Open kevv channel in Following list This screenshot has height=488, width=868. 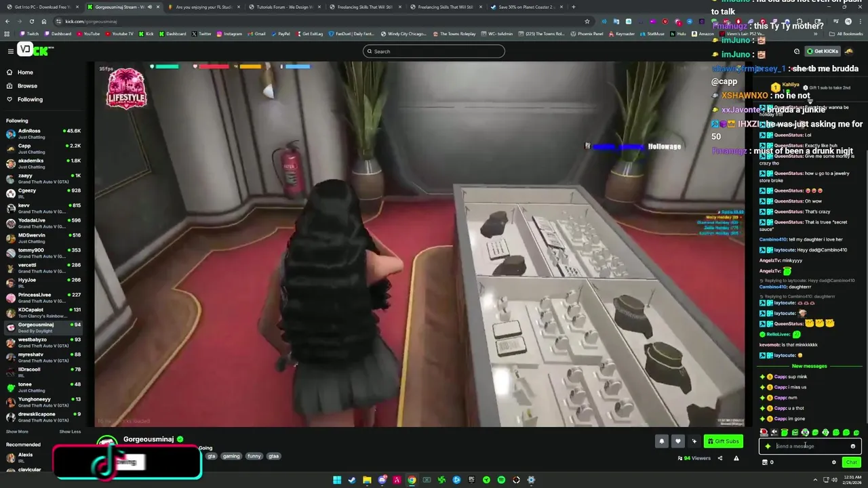click(x=43, y=208)
